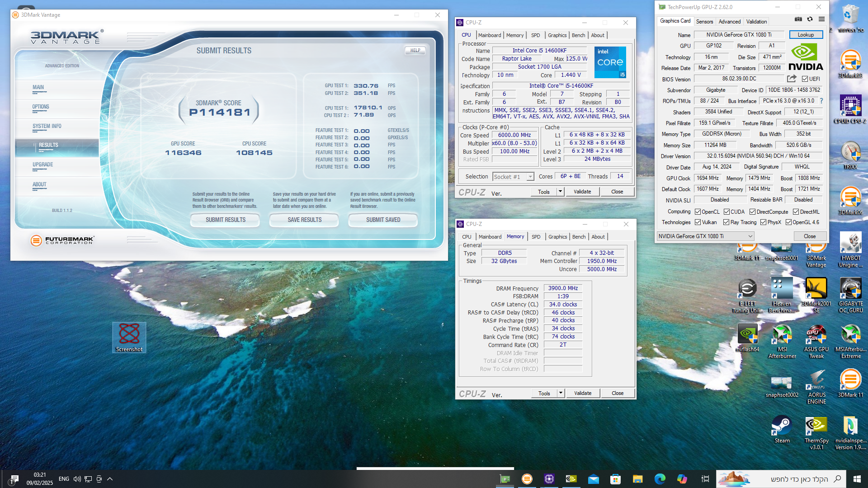
Task: Click Validate in the top CPU-Z window
Action: (582, 192)
